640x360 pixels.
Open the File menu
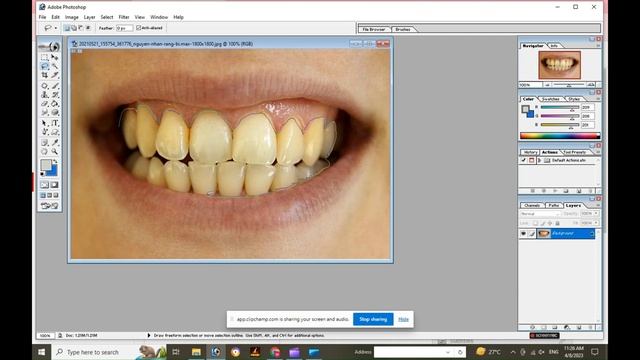pyautogui.click(x=42, y=17)
